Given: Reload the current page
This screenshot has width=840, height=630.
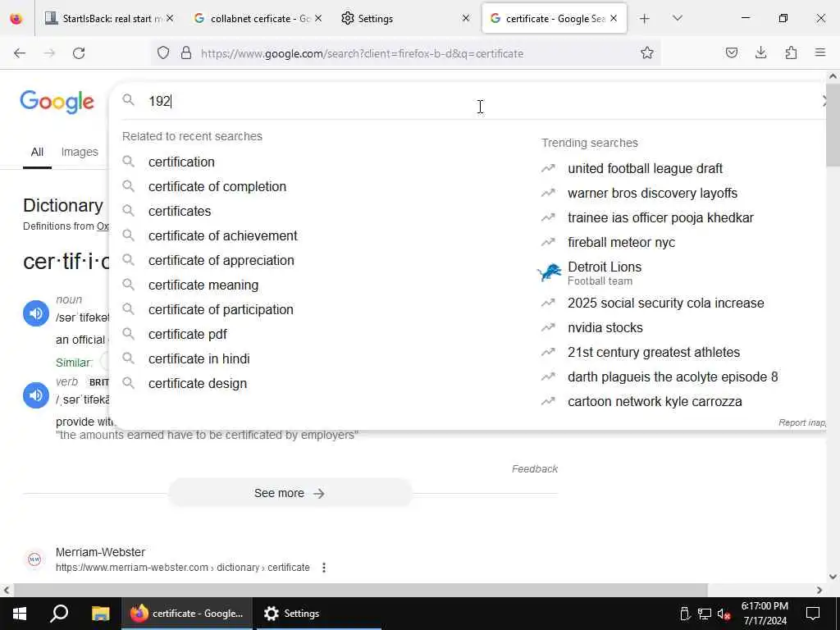Looking at the screenshot, I should [x=79, y=53].
